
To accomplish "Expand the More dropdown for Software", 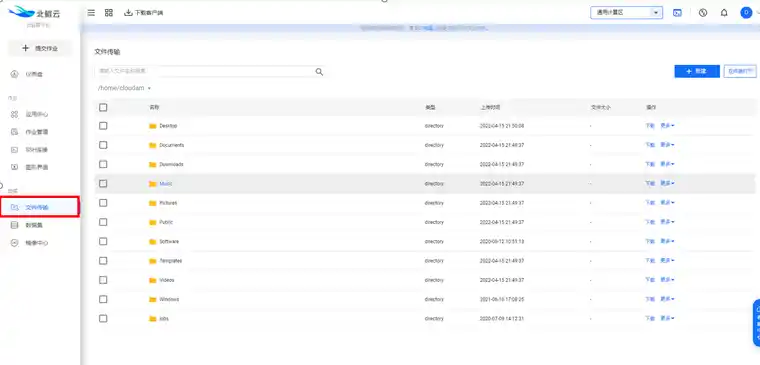I will point(667,241).
